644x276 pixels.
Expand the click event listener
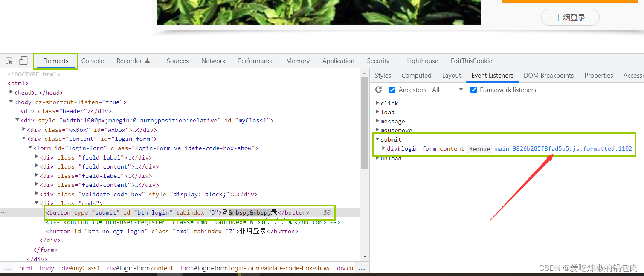(x=377, y=103)
